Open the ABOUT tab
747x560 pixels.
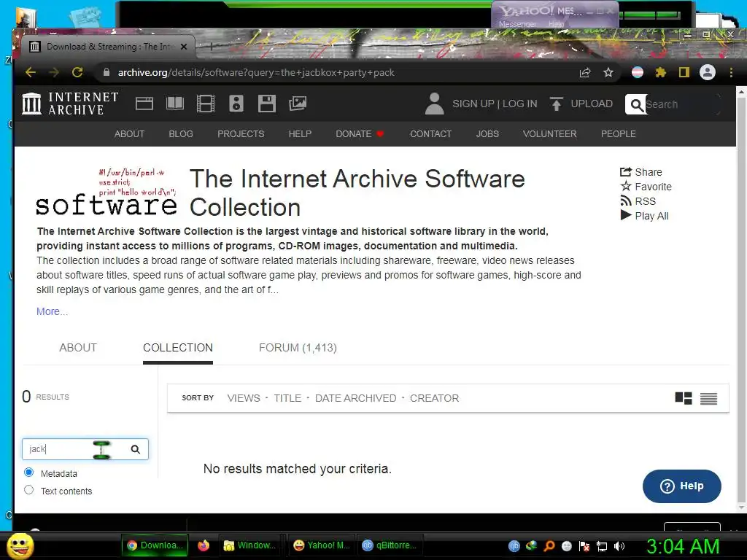click(78, 348)
